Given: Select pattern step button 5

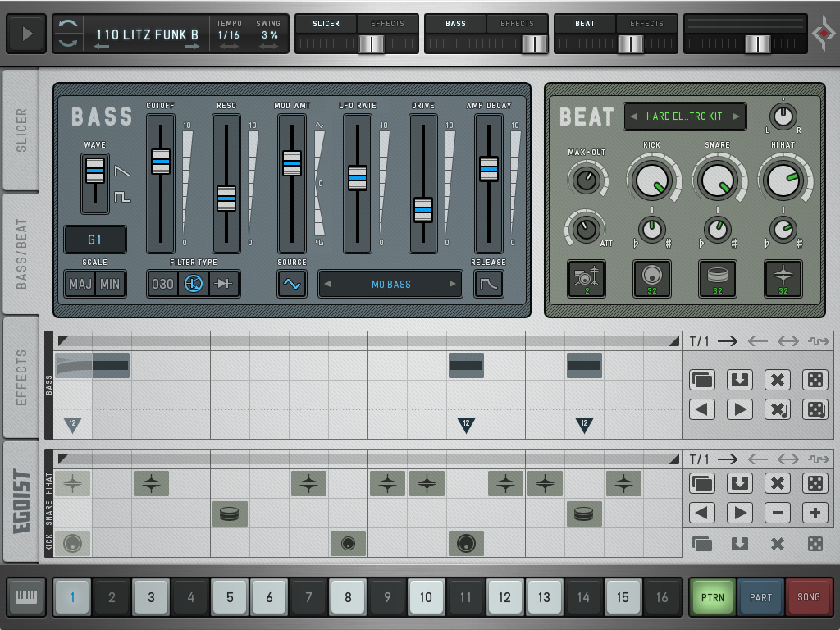Looking at the screenshot, I should point(230,597).
